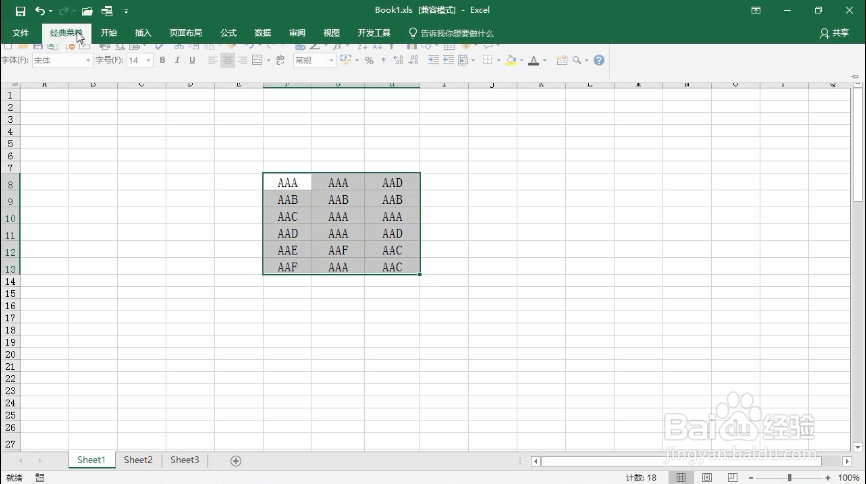Apply comma style number format
The width and height of the screenshot is (866, 484).
383,60
